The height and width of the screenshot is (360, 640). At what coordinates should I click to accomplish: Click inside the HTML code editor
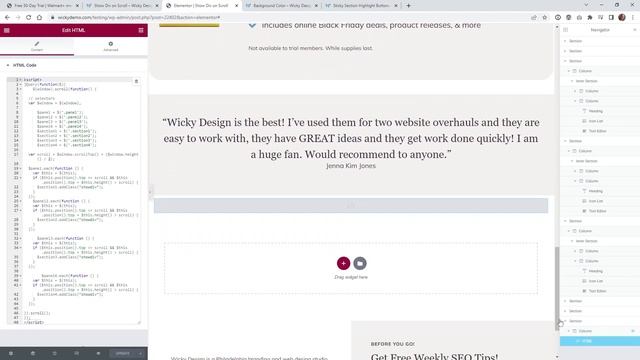pos(73,201)
